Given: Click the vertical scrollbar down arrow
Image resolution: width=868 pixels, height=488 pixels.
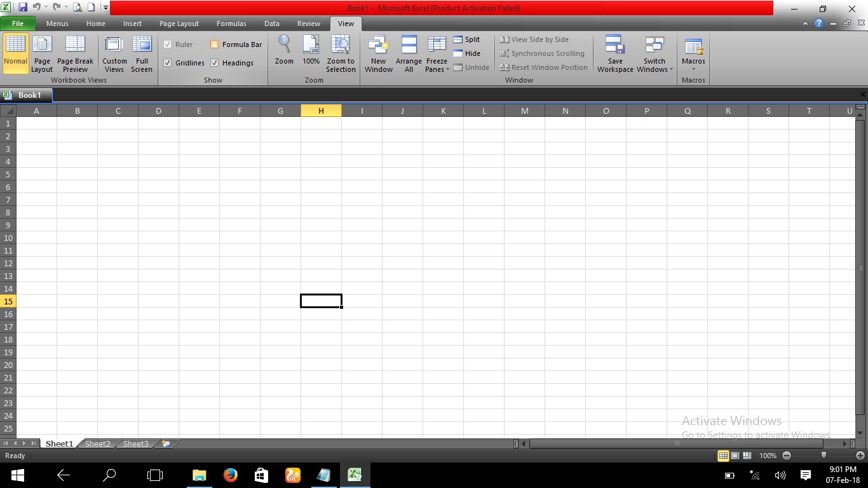Looking at the screenshot, I should pos(860,433).
